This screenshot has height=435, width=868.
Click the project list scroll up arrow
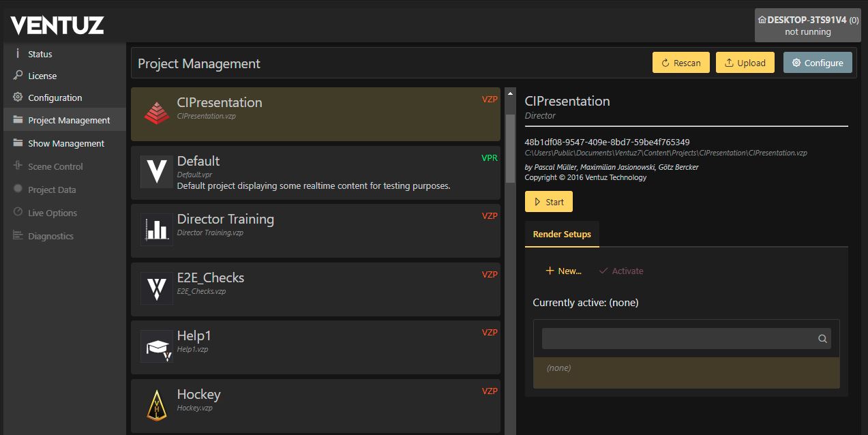509,93
